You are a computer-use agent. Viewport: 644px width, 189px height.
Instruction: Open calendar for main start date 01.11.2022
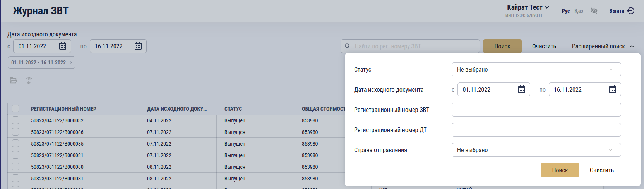tap(63, 46)
